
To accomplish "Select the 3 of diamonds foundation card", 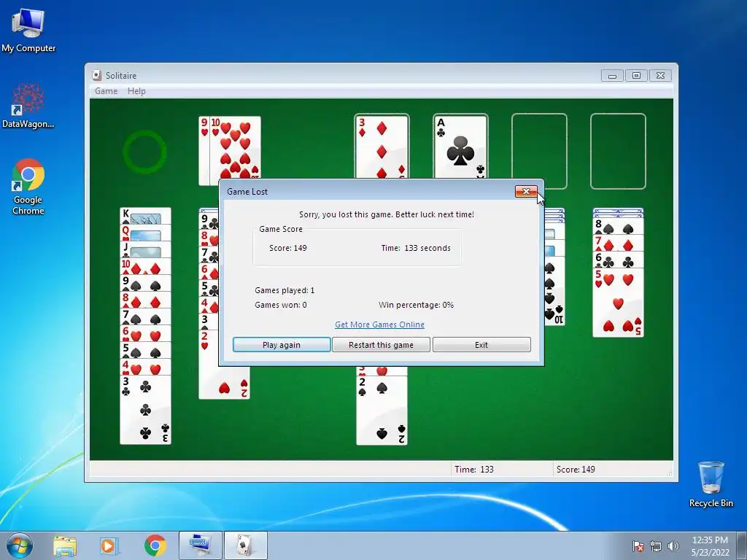I will pyautogui.click(x=382, y=147).
